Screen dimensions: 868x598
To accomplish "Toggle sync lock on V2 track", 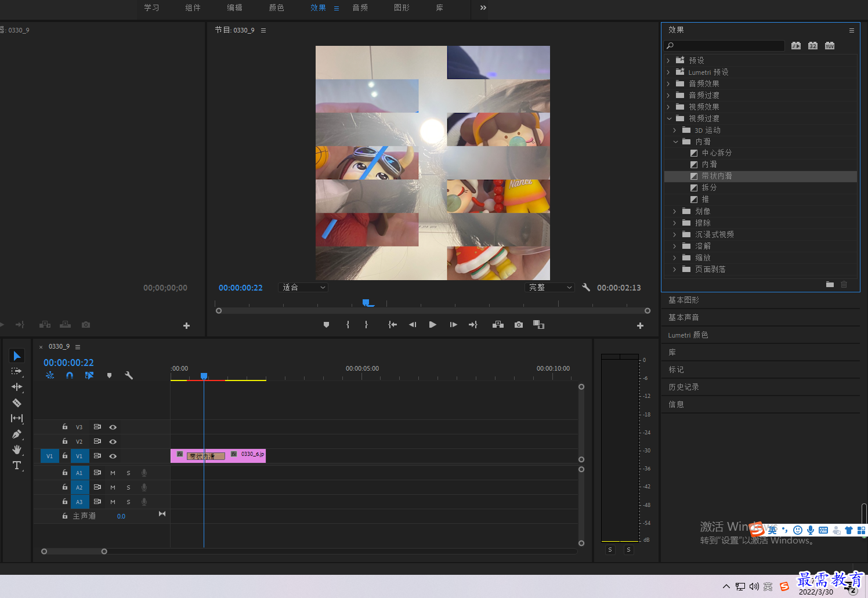I will click(x=97, y=441).
